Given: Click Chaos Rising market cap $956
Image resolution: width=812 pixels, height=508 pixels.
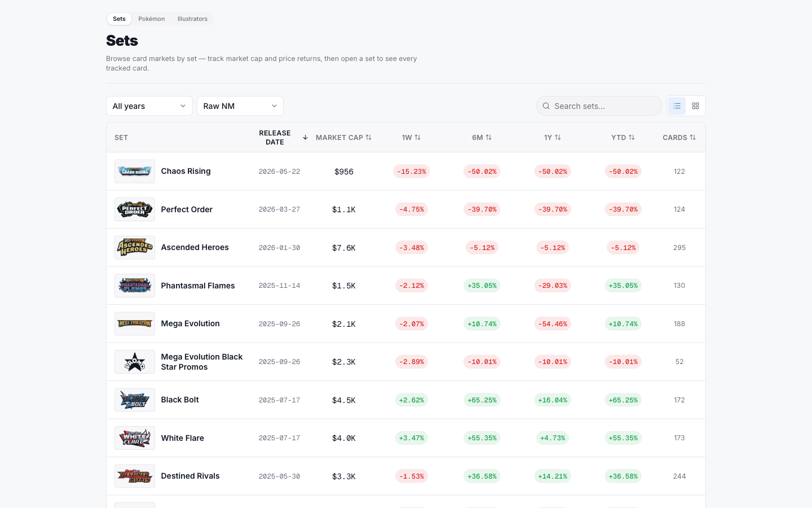Looking at the screenshot, I should click(x=344, y=172).
